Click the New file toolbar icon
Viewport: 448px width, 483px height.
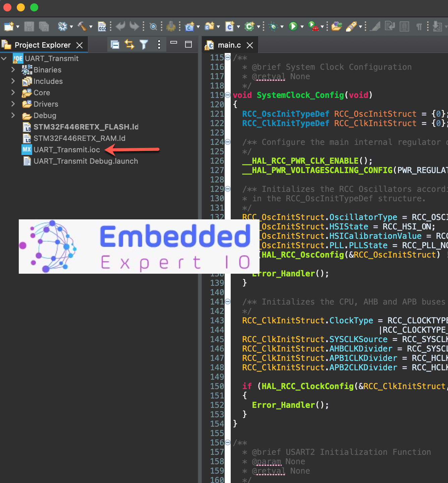(x=9, y=26)
